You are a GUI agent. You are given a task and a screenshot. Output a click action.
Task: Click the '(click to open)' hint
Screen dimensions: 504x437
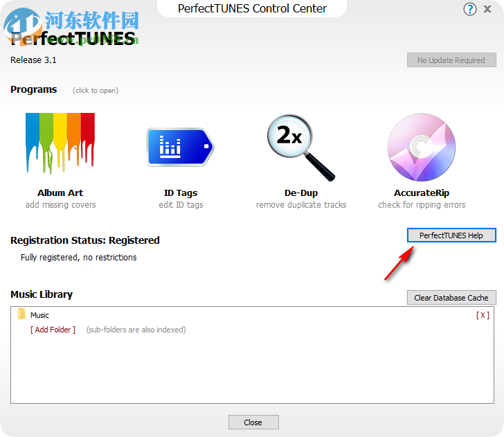point(96,90)
